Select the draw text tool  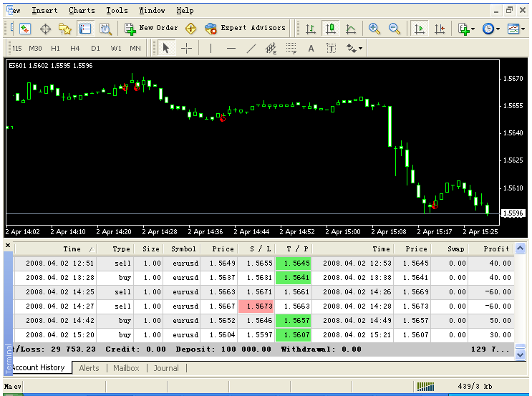(x=311, y=49)
